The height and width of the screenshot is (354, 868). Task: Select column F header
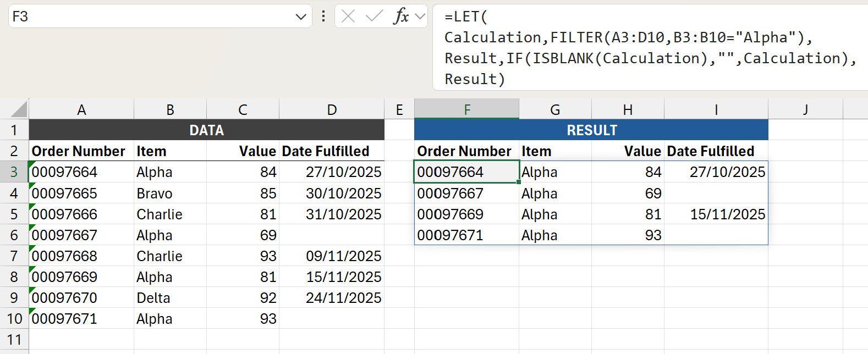[x=467, y=109]
